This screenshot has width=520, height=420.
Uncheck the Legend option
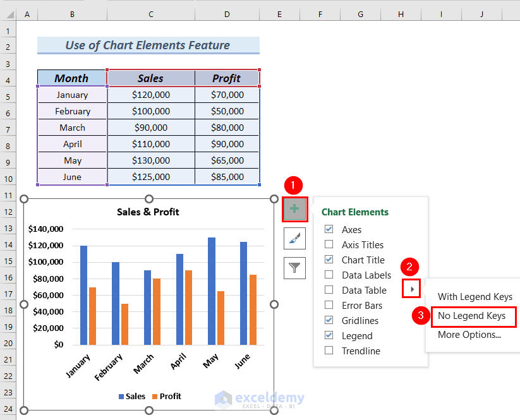[329, 335]
